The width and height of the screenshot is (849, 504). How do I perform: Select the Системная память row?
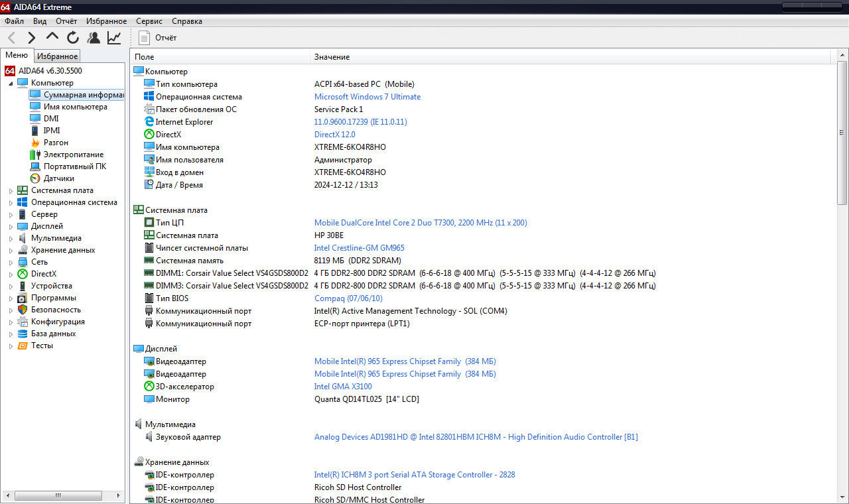tap(483, 261)
